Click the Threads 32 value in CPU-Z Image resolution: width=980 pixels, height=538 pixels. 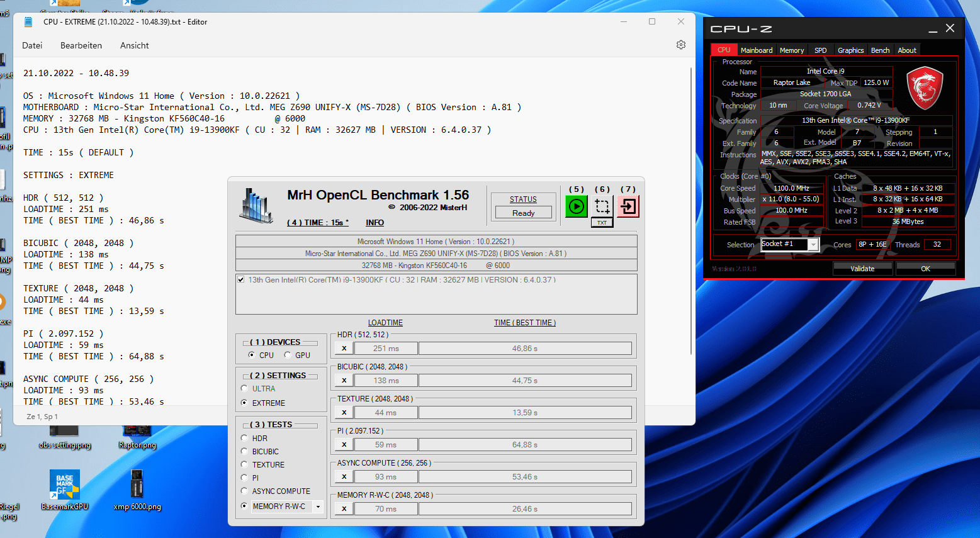[x=937, y=245]
